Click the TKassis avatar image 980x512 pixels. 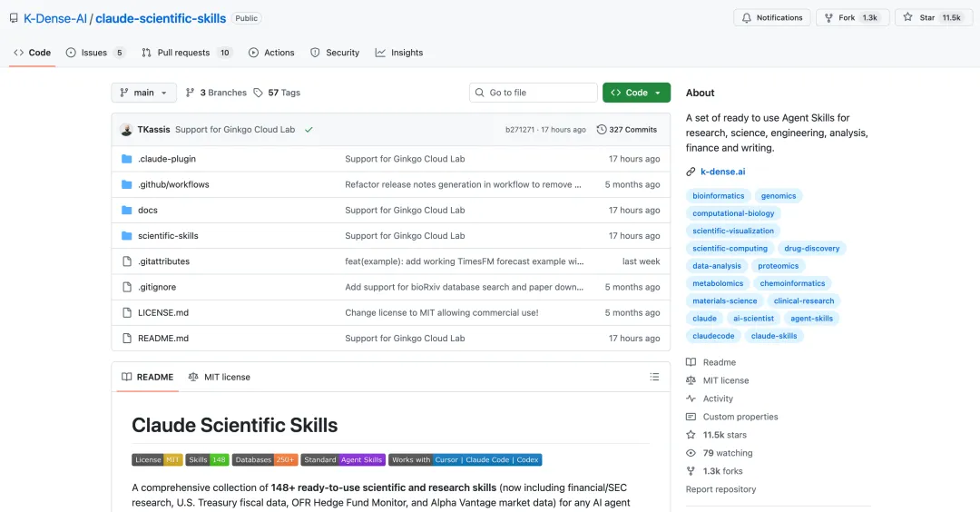pos(126,130)
